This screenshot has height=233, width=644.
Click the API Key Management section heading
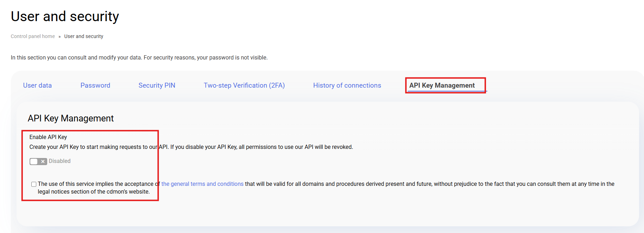point(70,118)
